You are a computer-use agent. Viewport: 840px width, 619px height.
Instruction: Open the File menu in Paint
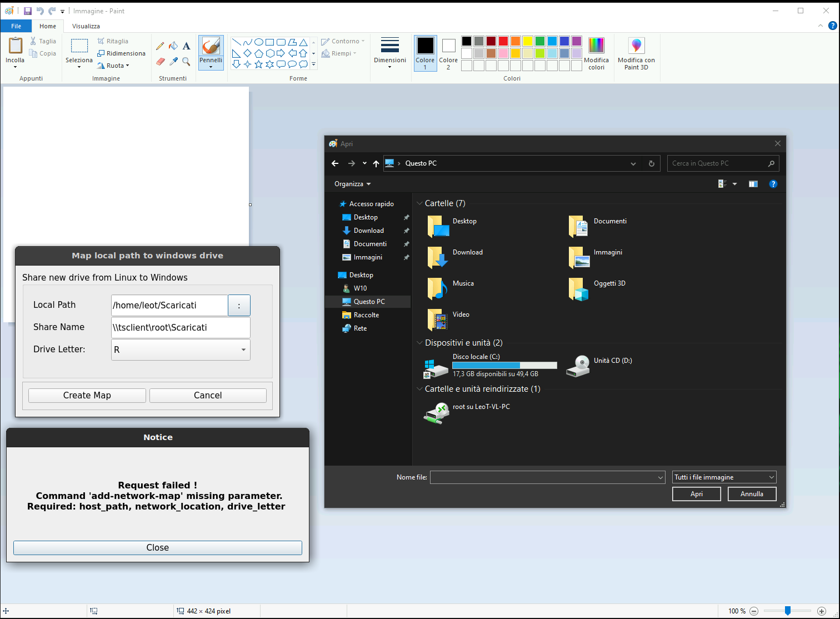(x=16, y=26)
